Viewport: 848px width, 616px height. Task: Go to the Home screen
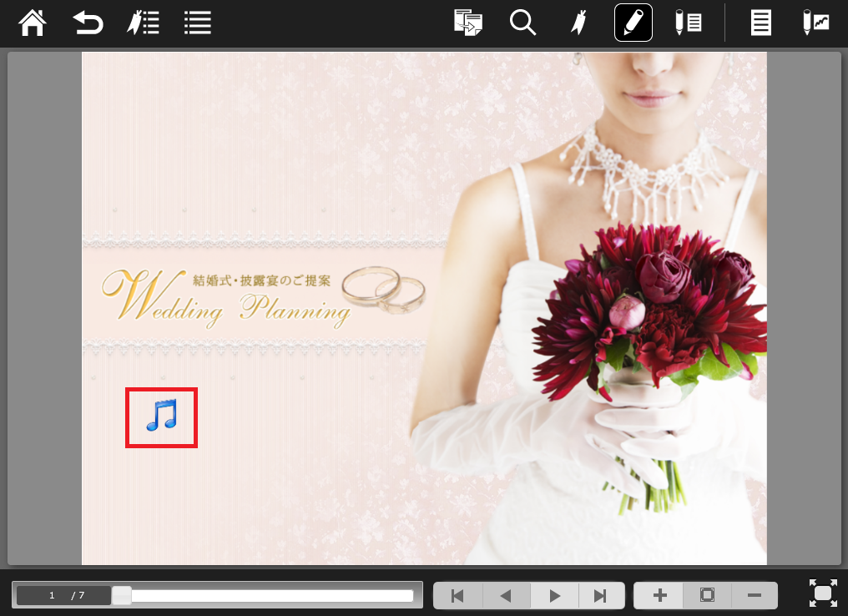pos(33,23)
